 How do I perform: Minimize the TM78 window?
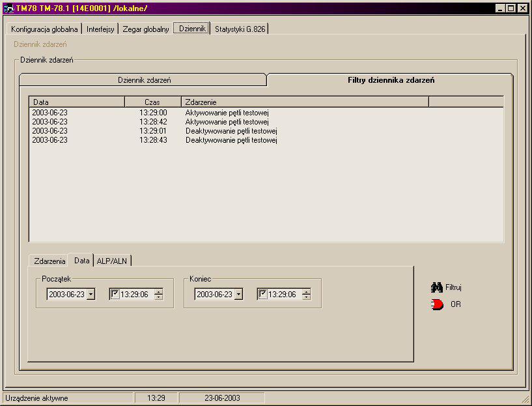pos(500,8)
